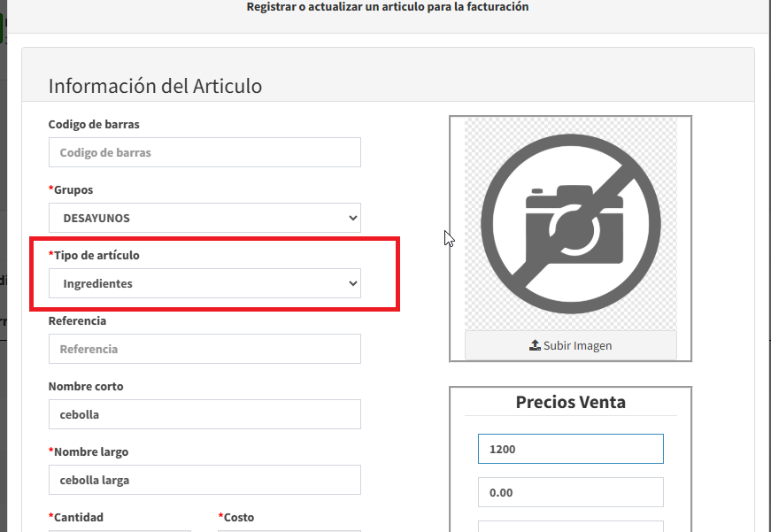771x532 pixels.
Task: Click the sale price field showing 1200
Action: [570, 449]
